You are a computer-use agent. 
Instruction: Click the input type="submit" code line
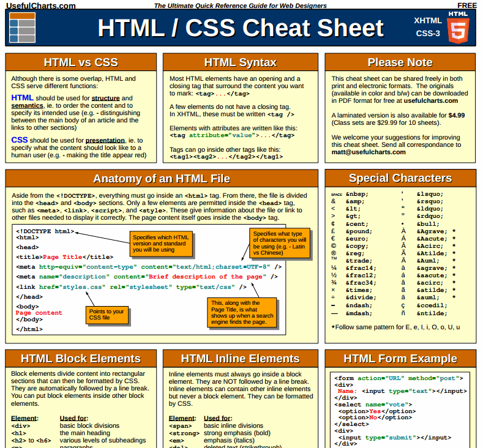point(395,438)
